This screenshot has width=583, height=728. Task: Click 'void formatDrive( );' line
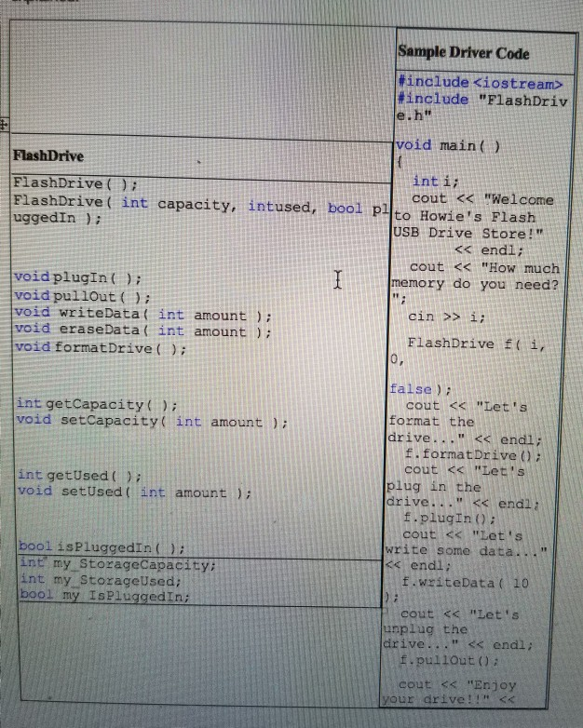tap(101, 348)
